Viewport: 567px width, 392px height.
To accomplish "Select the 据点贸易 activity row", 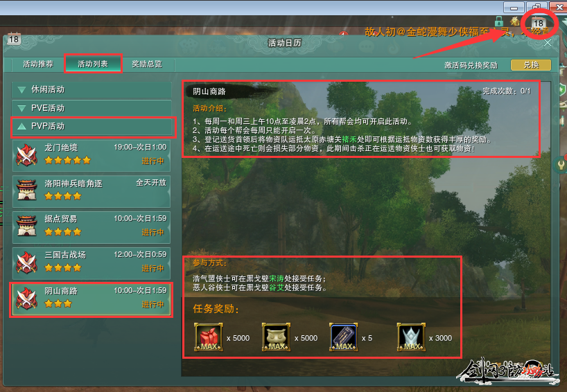I will click(x=91, y=227).
